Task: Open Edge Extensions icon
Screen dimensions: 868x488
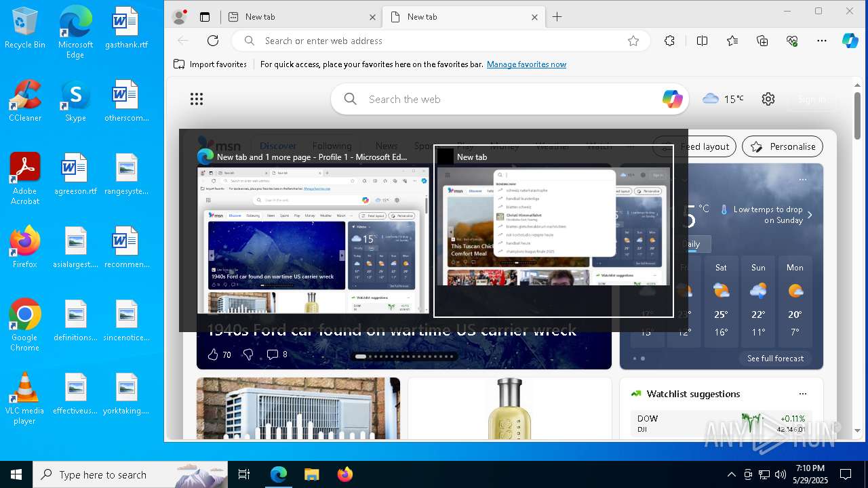Action: point(670,41)
